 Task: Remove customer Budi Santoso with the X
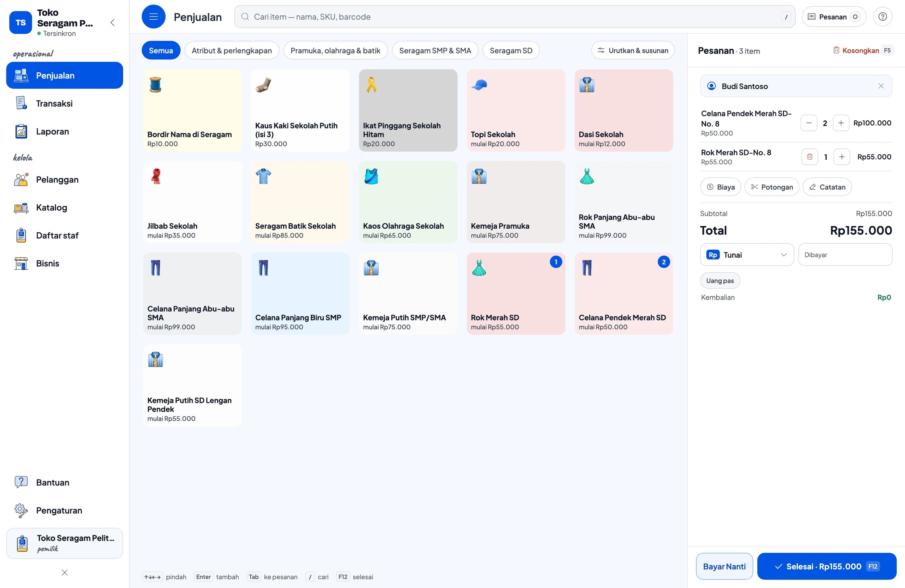pos(881,86)
